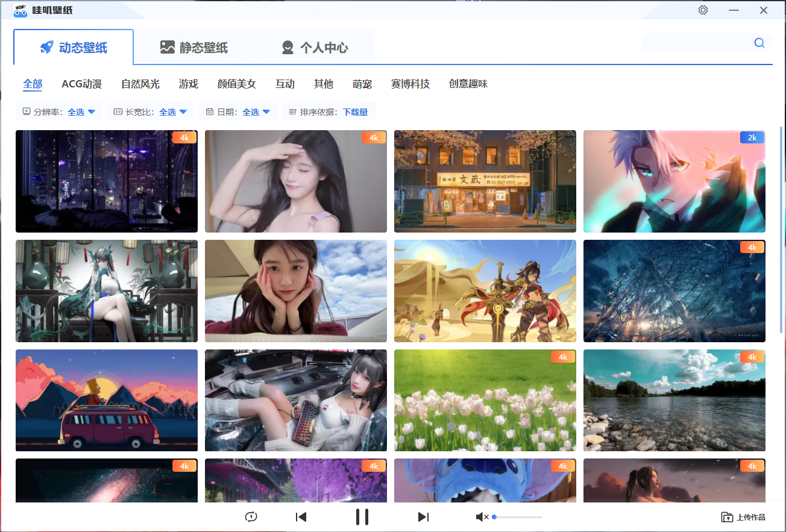Open the Stitch hat wallpaper
Screen dimensions: 786x532
click(485, 480)
